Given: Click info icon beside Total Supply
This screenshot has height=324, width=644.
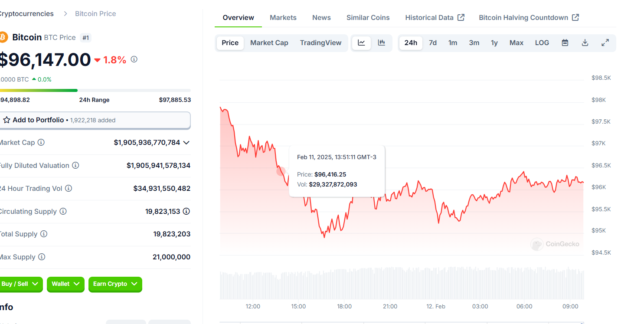Looking at the screenshot, I should [44, 234].
